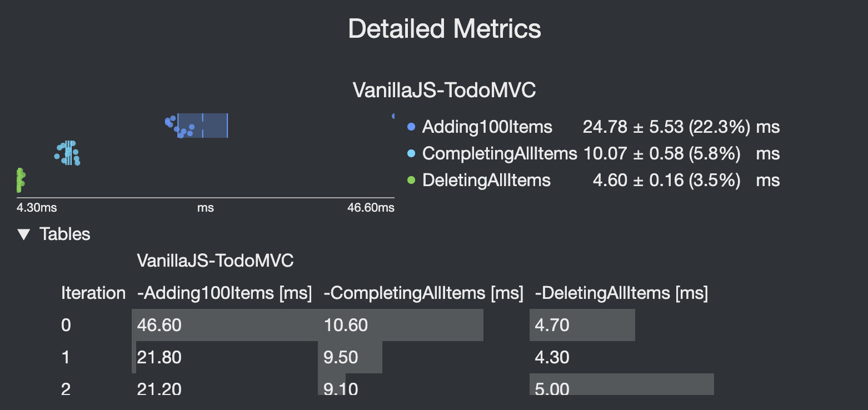Select the 4.70 DeletingAllItems cell
Viewport: 868px width, 410px height.
552,325
